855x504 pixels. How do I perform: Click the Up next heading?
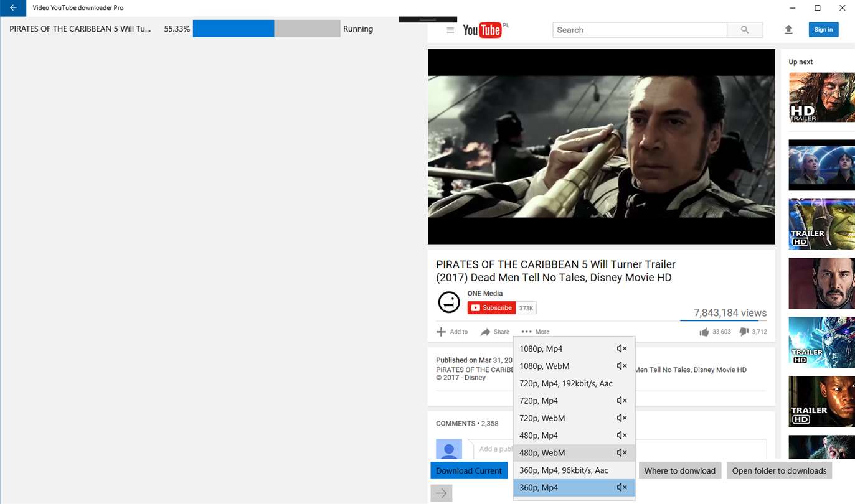pyautogui.click(x=801, y=62)
